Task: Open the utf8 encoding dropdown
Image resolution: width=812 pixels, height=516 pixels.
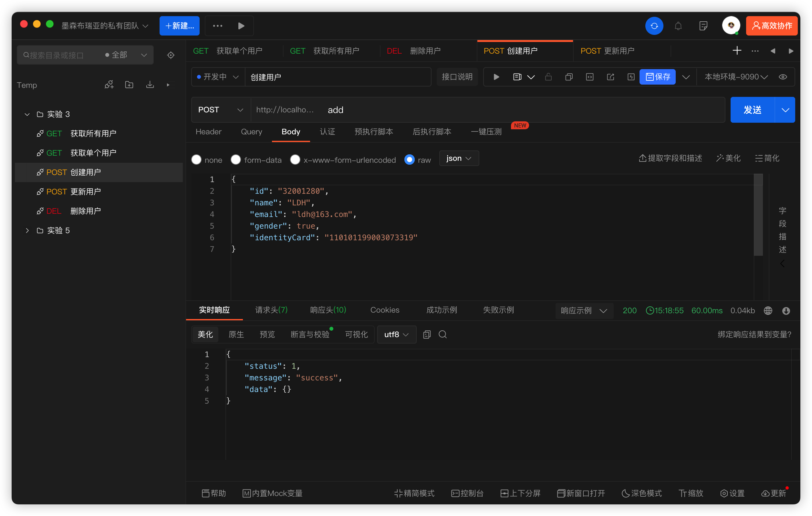Action: tap(397, 334)
